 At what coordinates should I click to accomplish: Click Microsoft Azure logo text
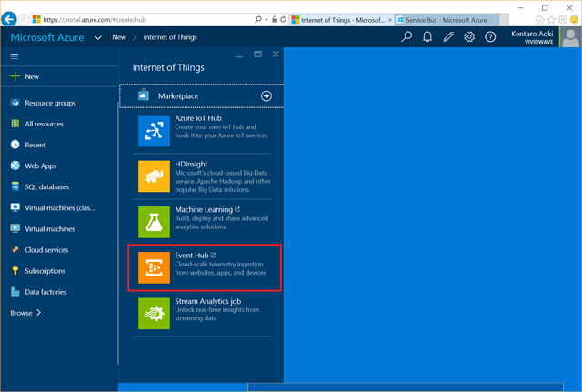click(x=47, y=37)
